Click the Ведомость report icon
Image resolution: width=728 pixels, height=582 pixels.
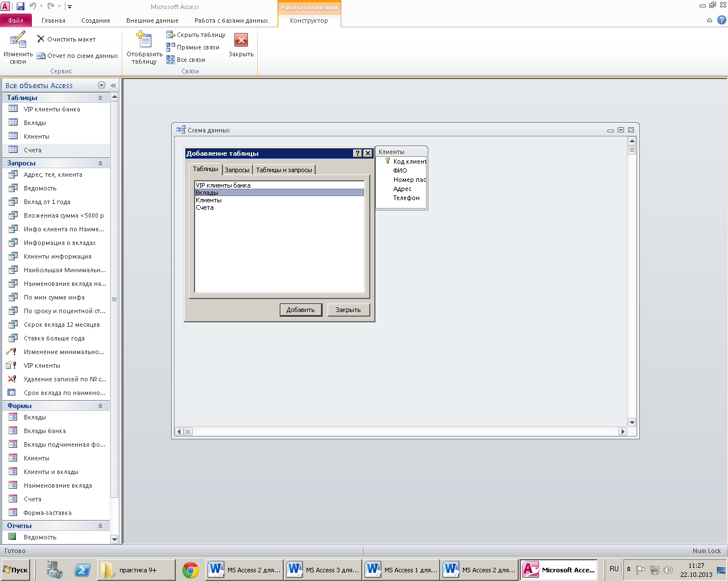click(x=13, y=537)
